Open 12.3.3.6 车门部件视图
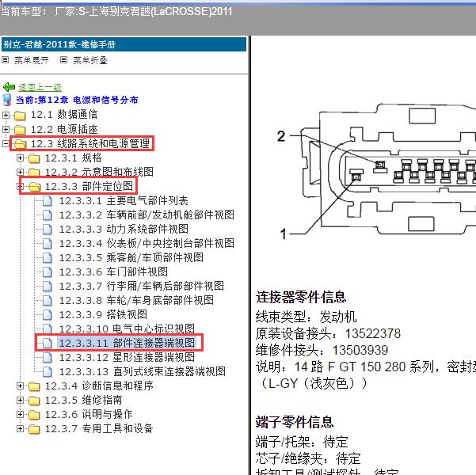 tap(113, 272)
